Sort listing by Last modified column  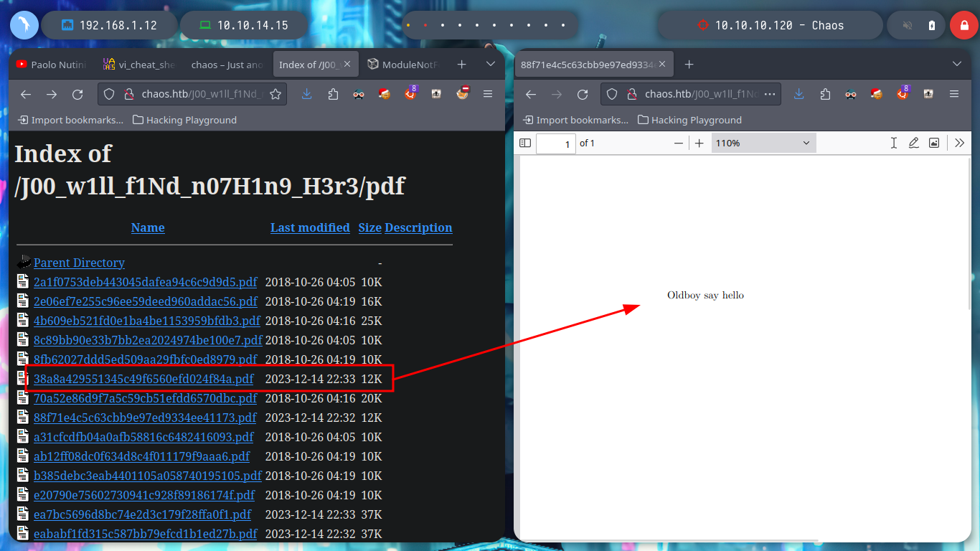(310, 227)
